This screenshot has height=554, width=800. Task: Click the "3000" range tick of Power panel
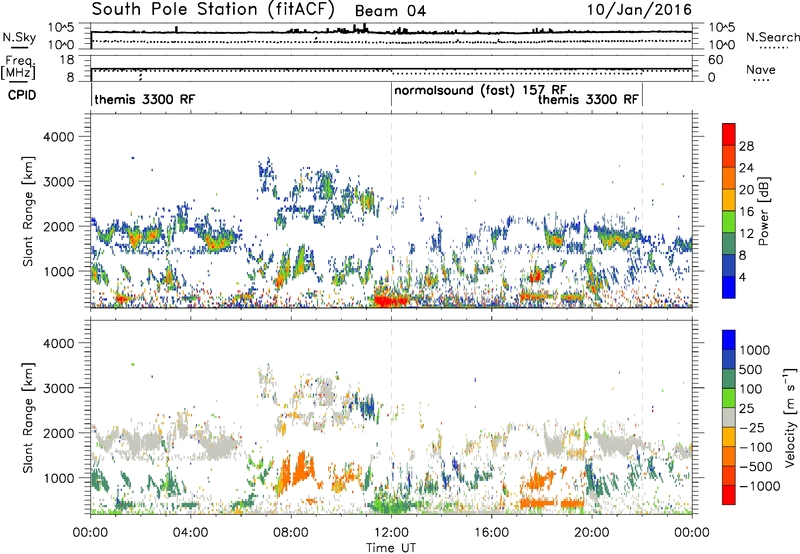click(59, 182)
